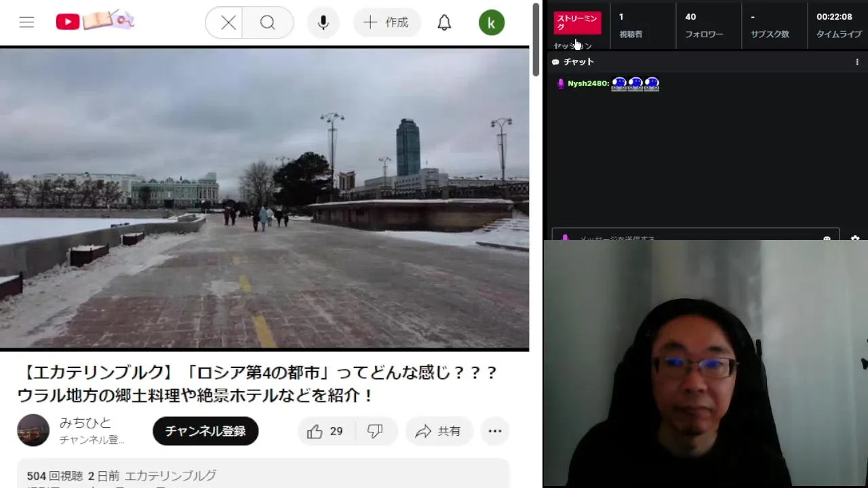This screenshot has width=868, height=488.
Task: Click the Ekaterinburg video player
Action: [x=264, y=198]
